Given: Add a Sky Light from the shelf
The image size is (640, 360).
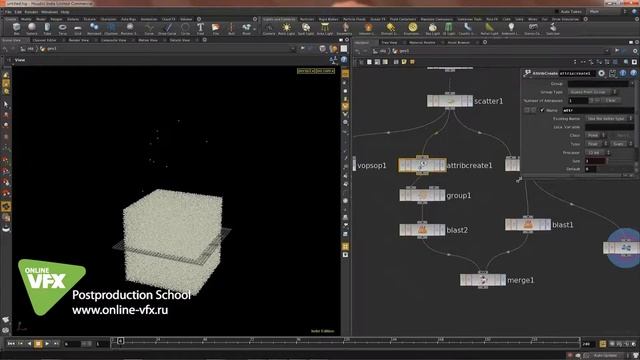Looking at the screenshot, I should pos(432,29).
